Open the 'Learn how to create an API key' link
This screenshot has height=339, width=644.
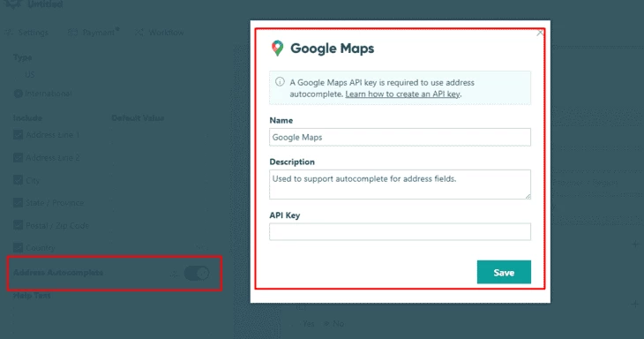coord(402,94)
